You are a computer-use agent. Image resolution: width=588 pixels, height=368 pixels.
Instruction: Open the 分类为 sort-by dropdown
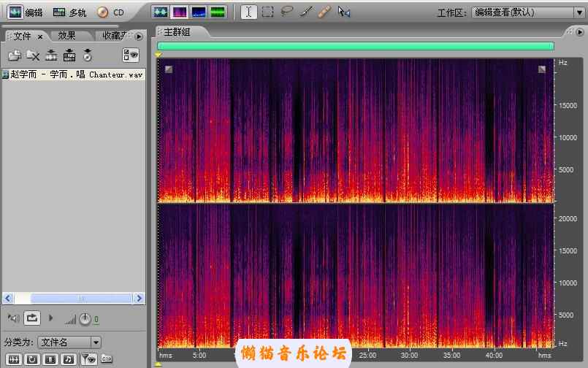click(x=69, y=342)
